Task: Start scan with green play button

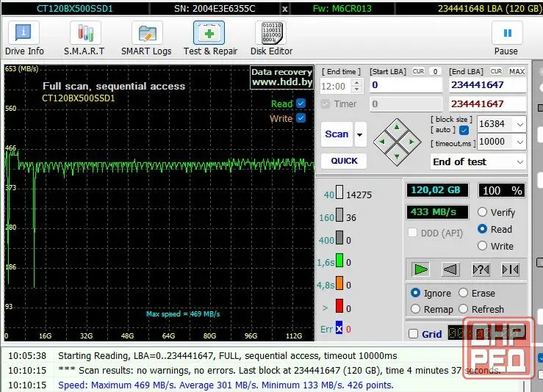Action: (x=421, y=269)
